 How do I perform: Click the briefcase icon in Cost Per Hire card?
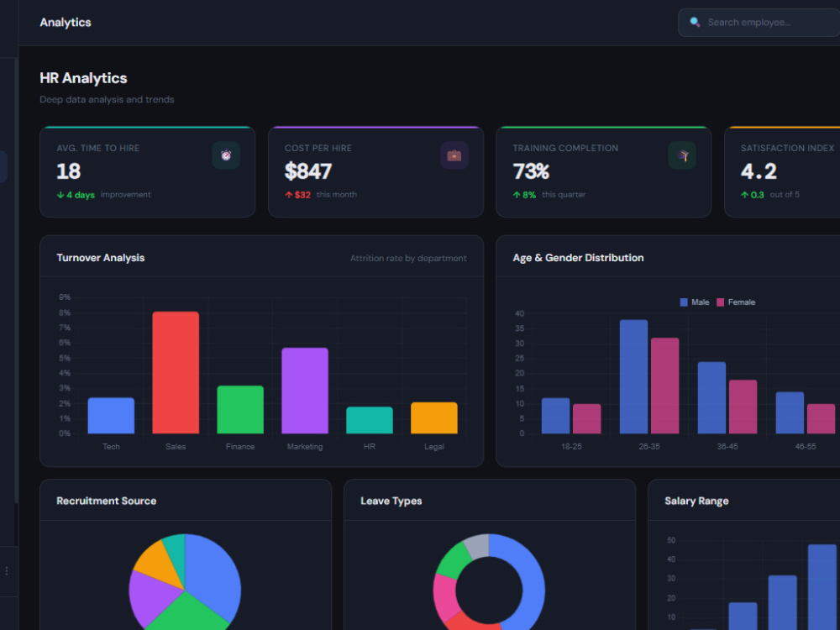454,155
